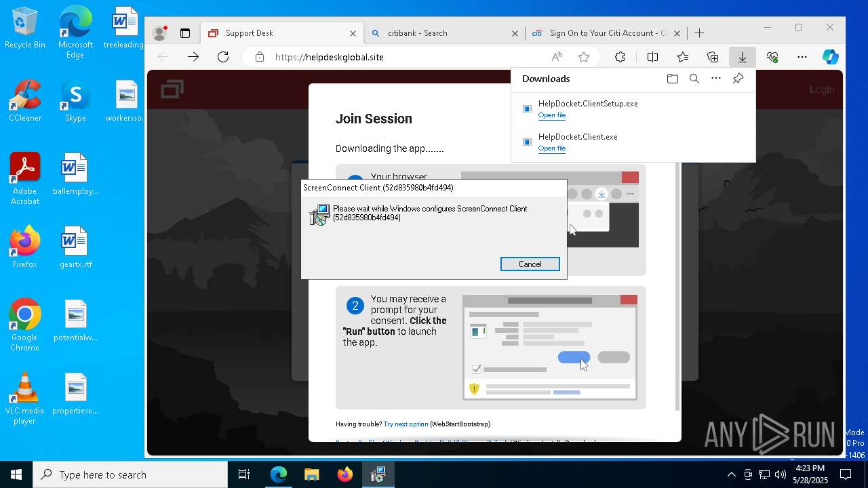
Task: Toggle the split screen icon
Action: click(x=652, y=57)
